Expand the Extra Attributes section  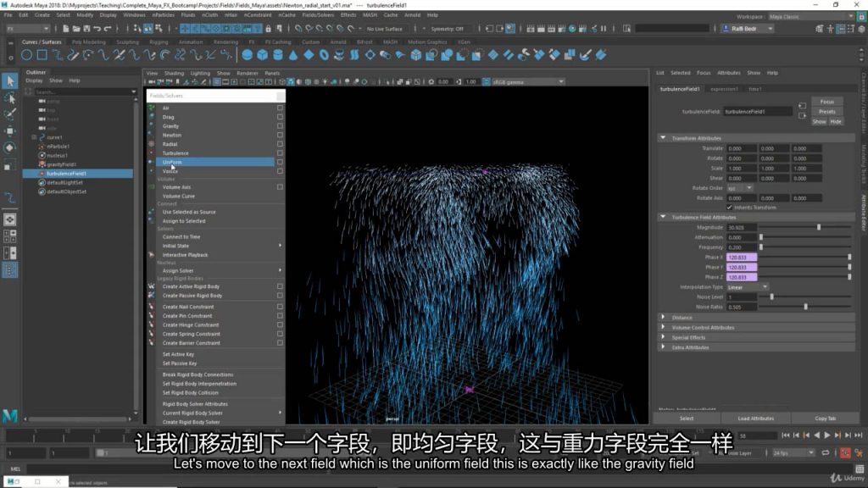(x=663, y=347)
